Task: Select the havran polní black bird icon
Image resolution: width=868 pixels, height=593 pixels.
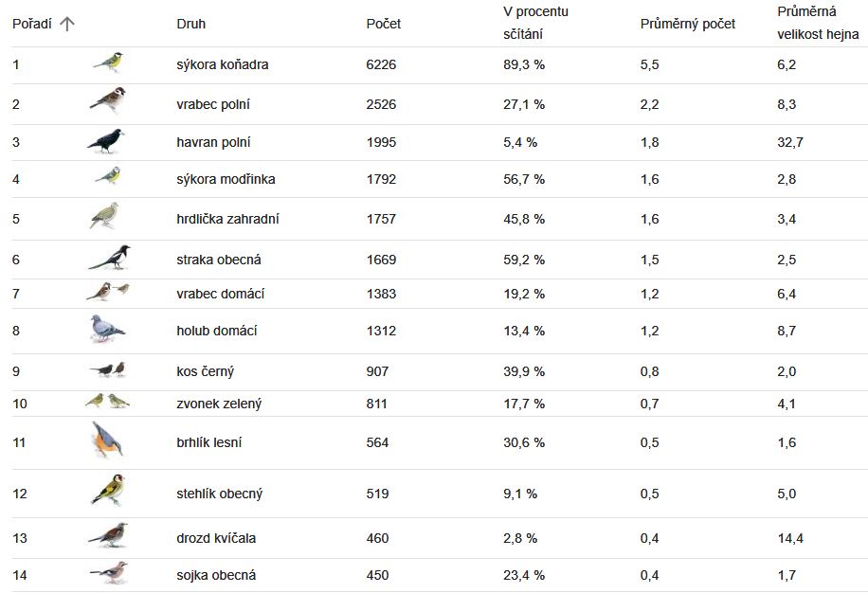Action: pyautogui.click(x=106, y=141)
